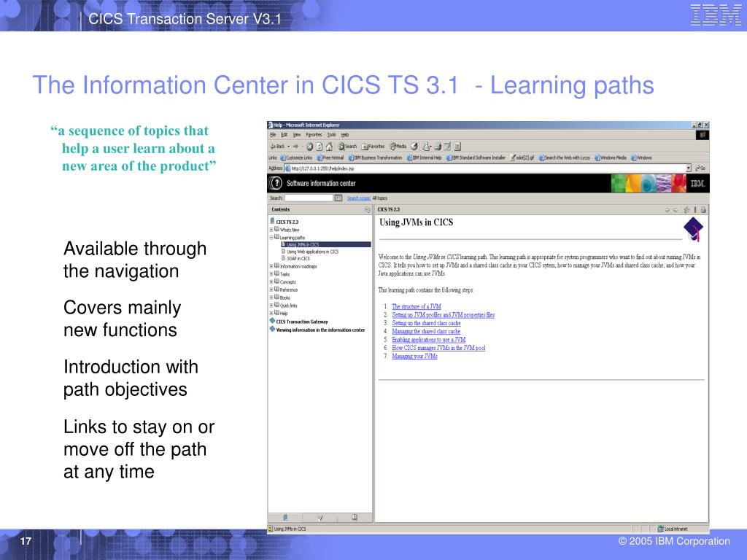
Task: Select the Using JVMs in CICS tree item
Action: tap(326, 244)
